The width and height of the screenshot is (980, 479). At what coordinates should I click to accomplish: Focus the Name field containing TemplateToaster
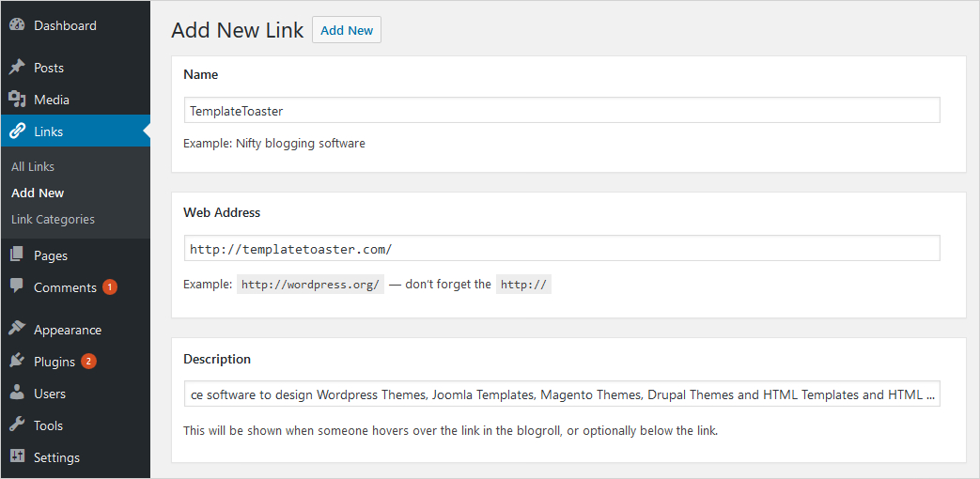coord(562,111)
